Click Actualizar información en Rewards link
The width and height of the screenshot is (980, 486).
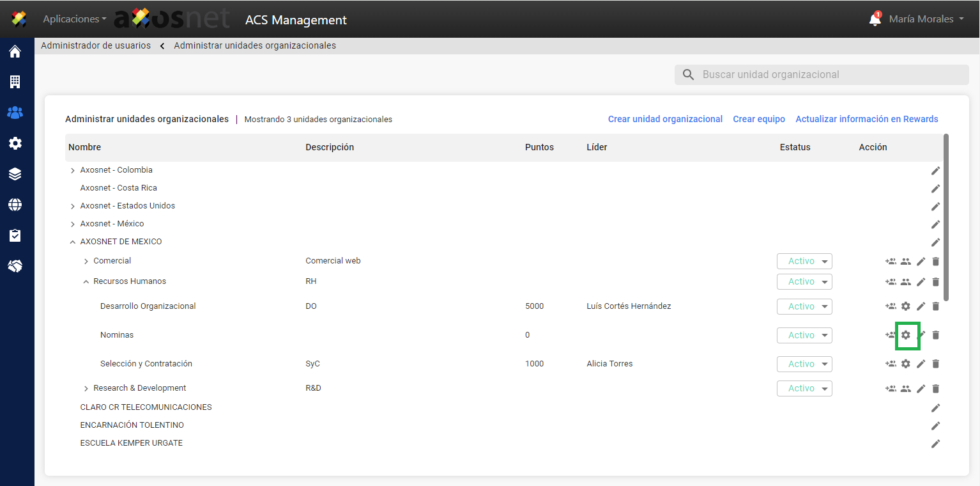866,119
